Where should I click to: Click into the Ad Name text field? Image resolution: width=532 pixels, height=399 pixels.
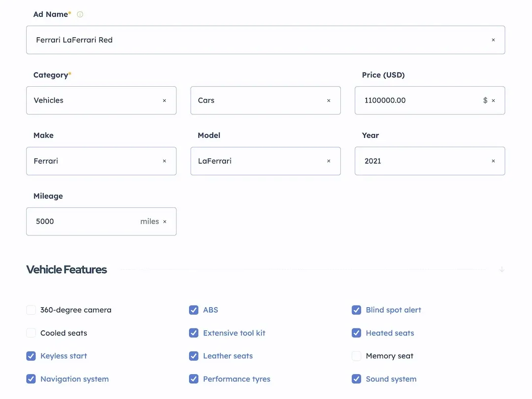pyautogui.click(x=266, y=40)
